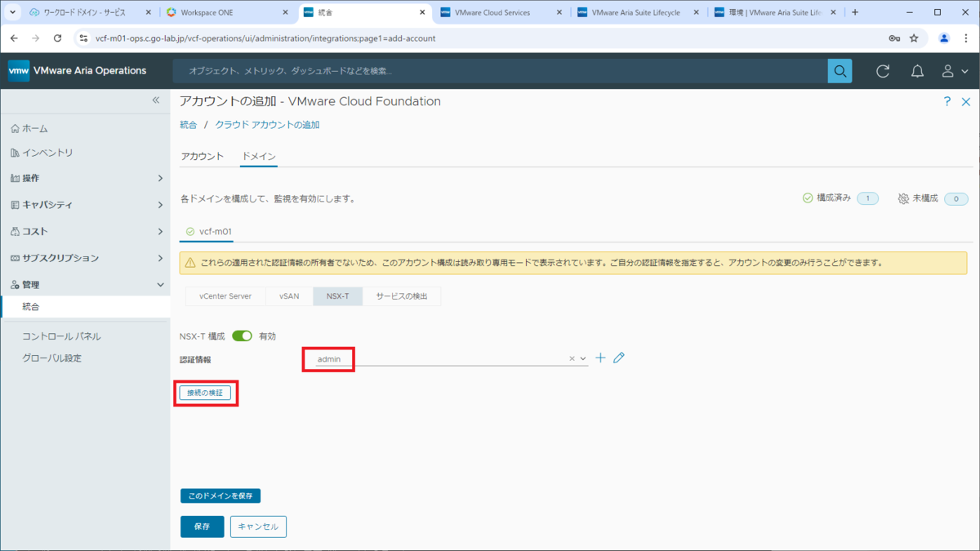Image resolution: width=980 pixels, height=551 pixels.
Task: Expand the キャパシティ menu
Action: pos(85,205)
